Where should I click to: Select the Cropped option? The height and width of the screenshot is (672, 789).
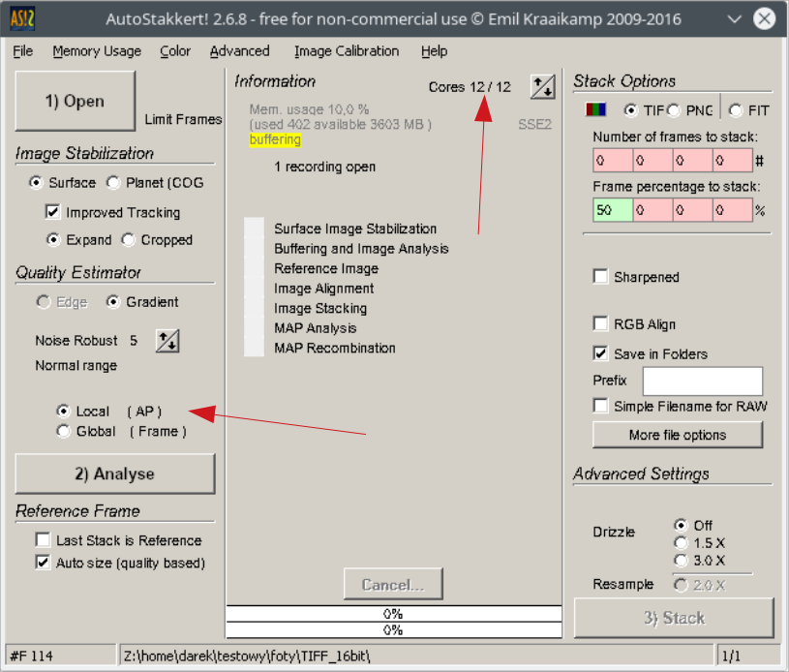point(157,240)
